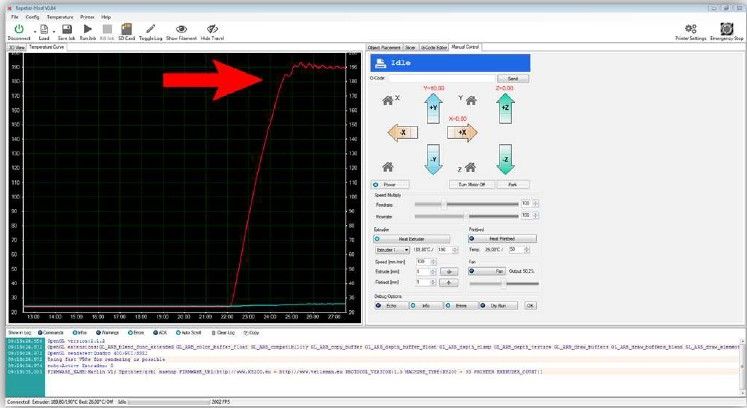The image size is (747, 408).
Task: Toggle Auto Scroll for log
Action: (189, 333)
